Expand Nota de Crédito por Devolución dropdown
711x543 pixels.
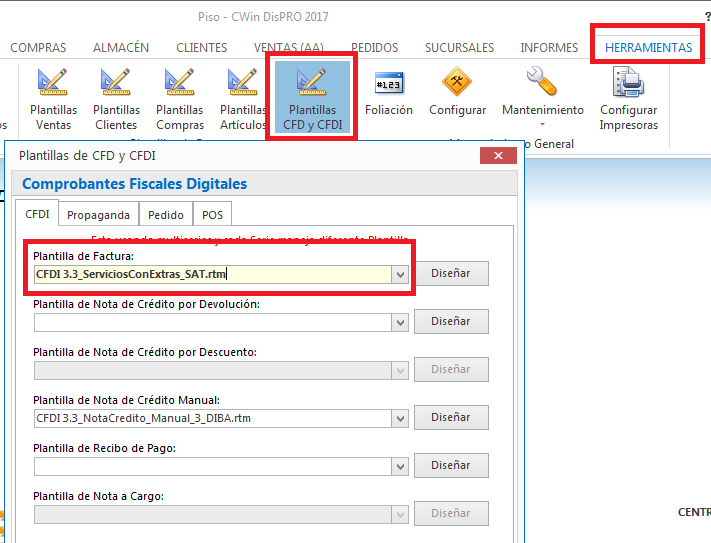400,322
